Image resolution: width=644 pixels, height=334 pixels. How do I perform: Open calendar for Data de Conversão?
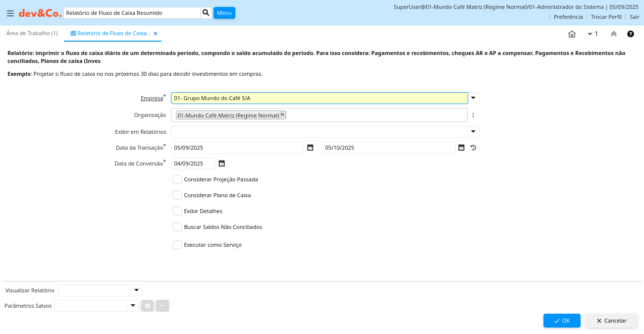221,164
